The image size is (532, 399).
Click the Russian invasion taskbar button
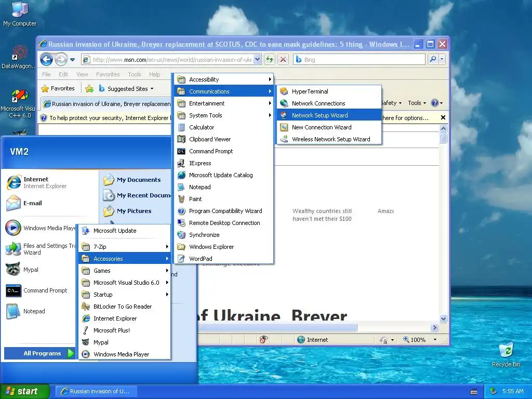(x=96, y=391)
